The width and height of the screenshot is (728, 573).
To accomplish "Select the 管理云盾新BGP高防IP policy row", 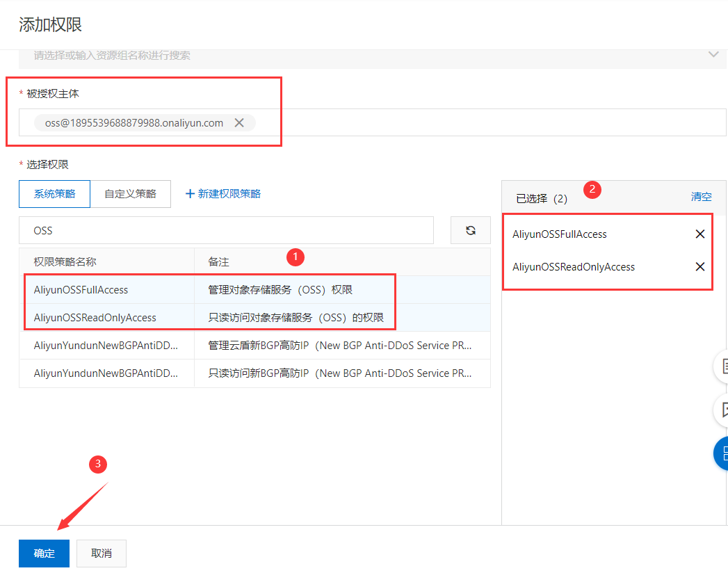I will pyautogui.click(x=254, y=346).
